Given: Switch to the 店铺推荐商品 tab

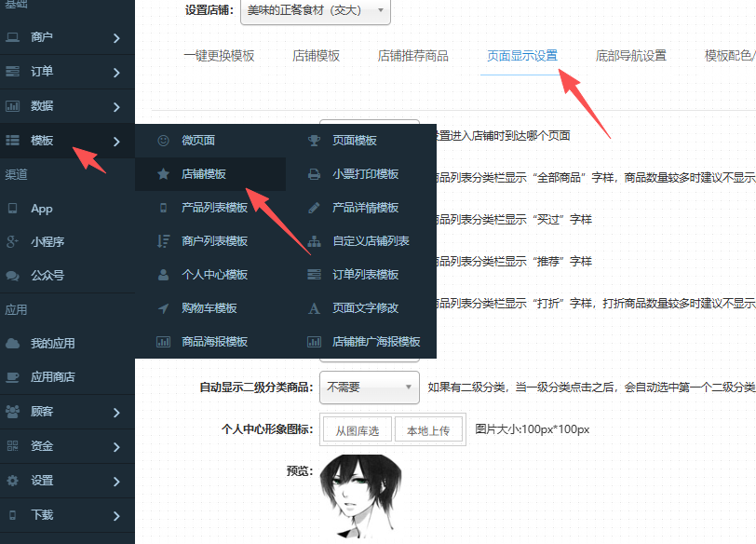Looking at the screenshot, I should pos(412,56).
